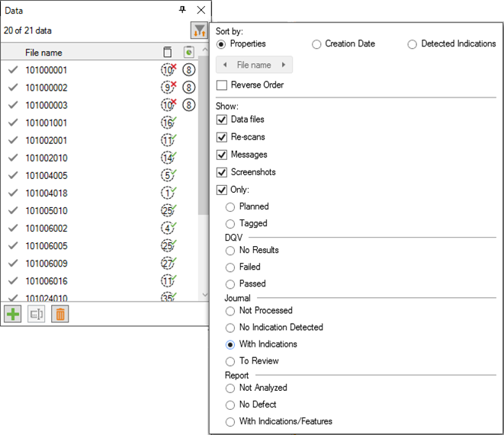Select the Creation Date sort option
Screen dimensions: 504x435
tap(316, 44)
